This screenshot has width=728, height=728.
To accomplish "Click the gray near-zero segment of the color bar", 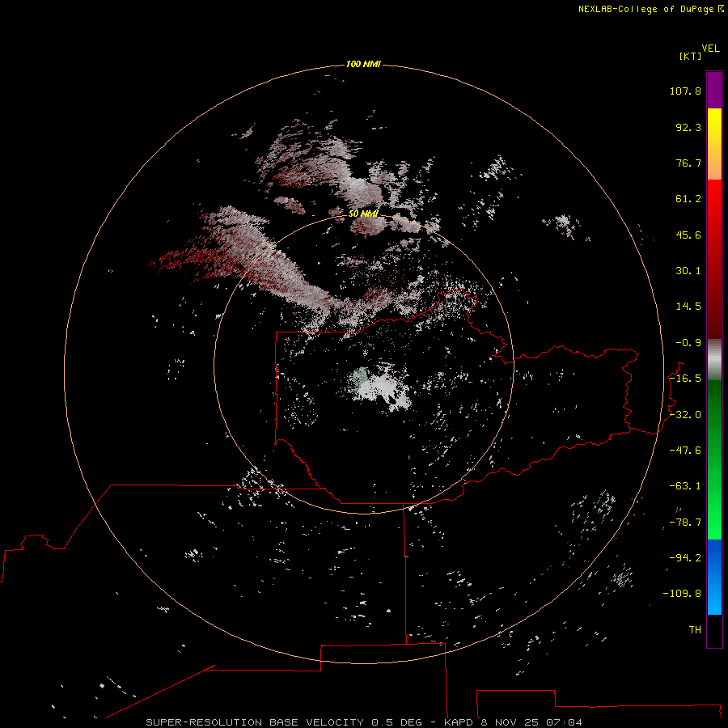I will point(714,360).
